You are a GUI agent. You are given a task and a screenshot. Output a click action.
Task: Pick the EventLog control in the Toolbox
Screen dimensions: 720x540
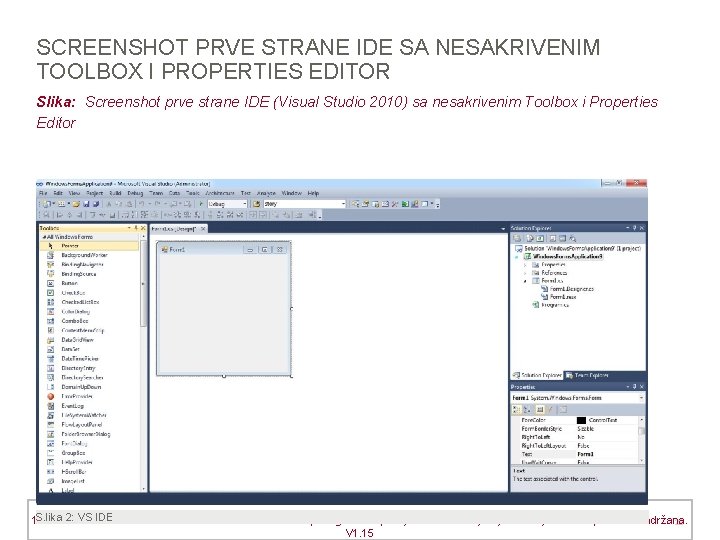coord(89,406)
